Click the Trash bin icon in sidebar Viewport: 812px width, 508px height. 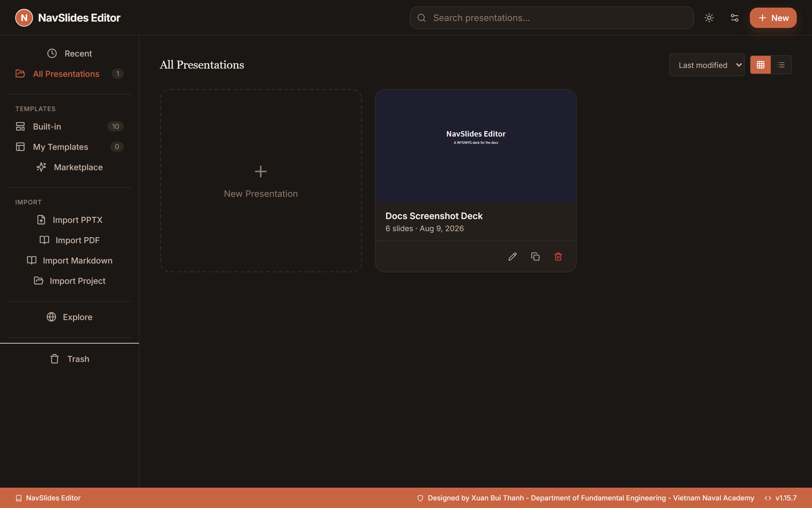[x=54, y=359]
